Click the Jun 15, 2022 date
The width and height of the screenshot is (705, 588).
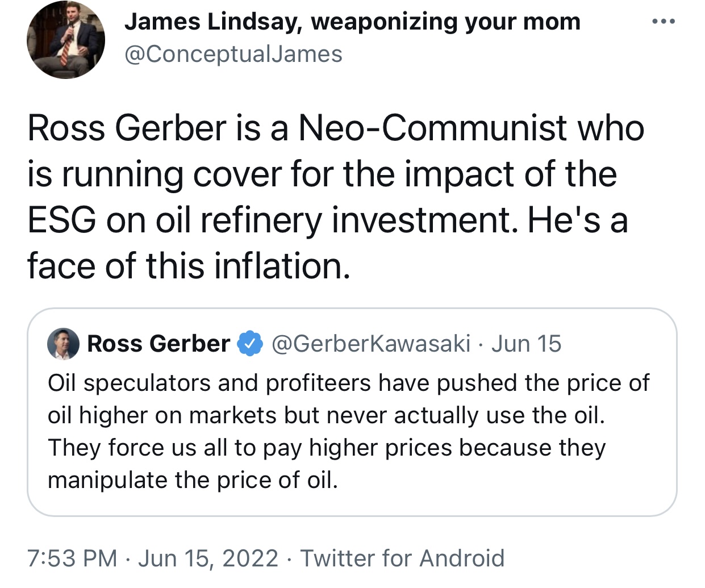click(208, 558)
